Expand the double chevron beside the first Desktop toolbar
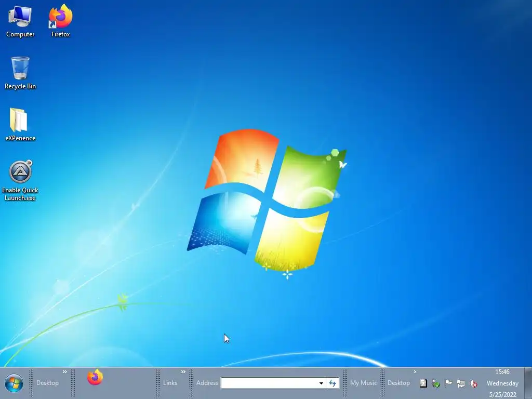532x399 pixels. click(65, 372)
